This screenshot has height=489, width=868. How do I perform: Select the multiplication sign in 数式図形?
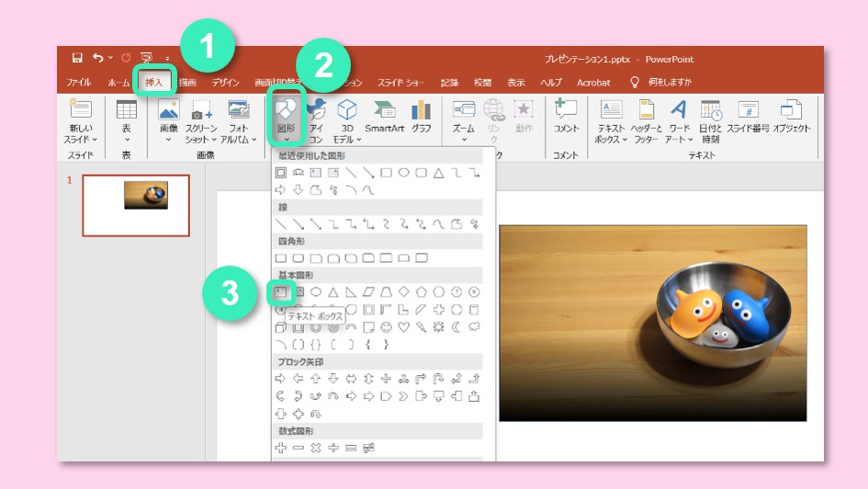click(316, 448)
